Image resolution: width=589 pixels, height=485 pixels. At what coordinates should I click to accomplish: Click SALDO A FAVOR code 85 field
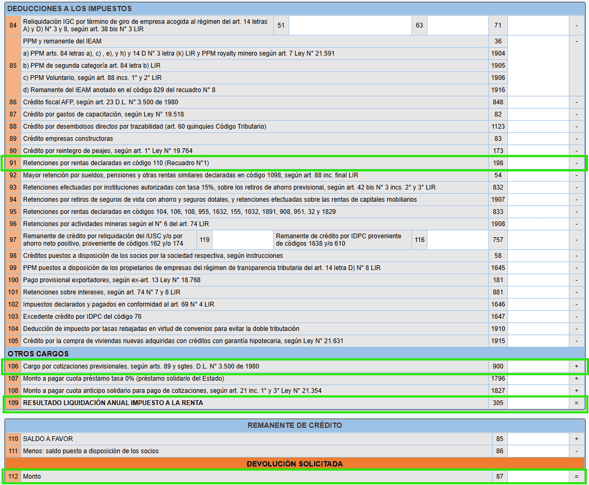pos(538,439)
